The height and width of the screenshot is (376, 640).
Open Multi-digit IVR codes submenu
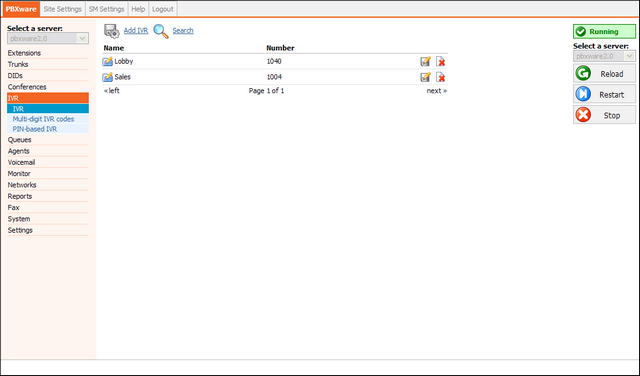48,119
